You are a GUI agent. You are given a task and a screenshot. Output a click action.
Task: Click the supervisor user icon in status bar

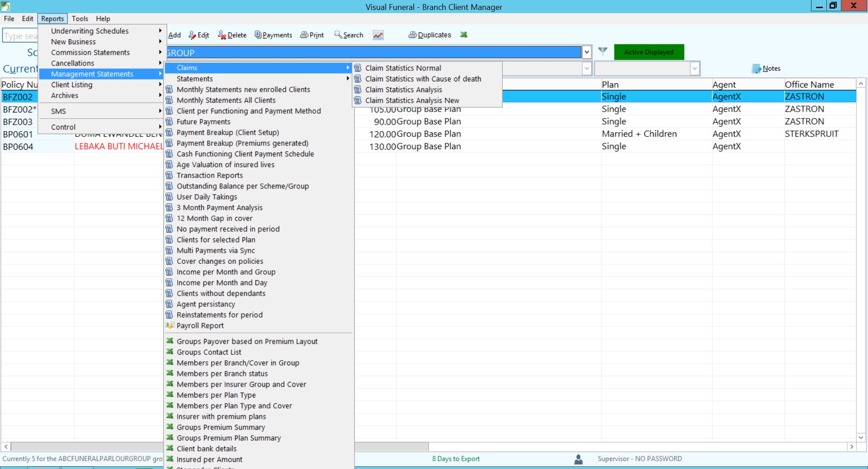(x=578, y=459)
